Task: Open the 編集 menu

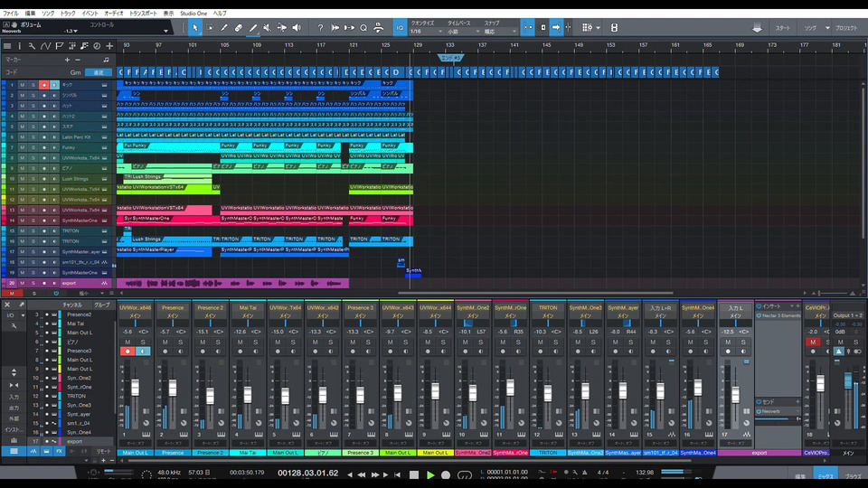Action: (x=30, y=14)
